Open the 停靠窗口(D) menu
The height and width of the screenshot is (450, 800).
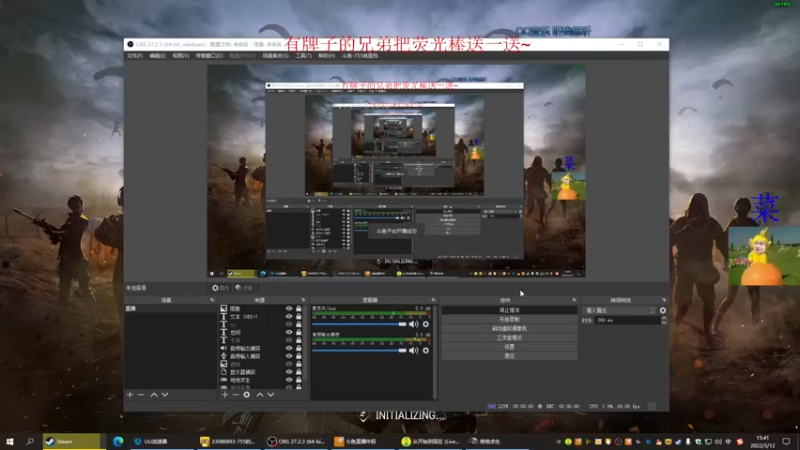[209, 56]
